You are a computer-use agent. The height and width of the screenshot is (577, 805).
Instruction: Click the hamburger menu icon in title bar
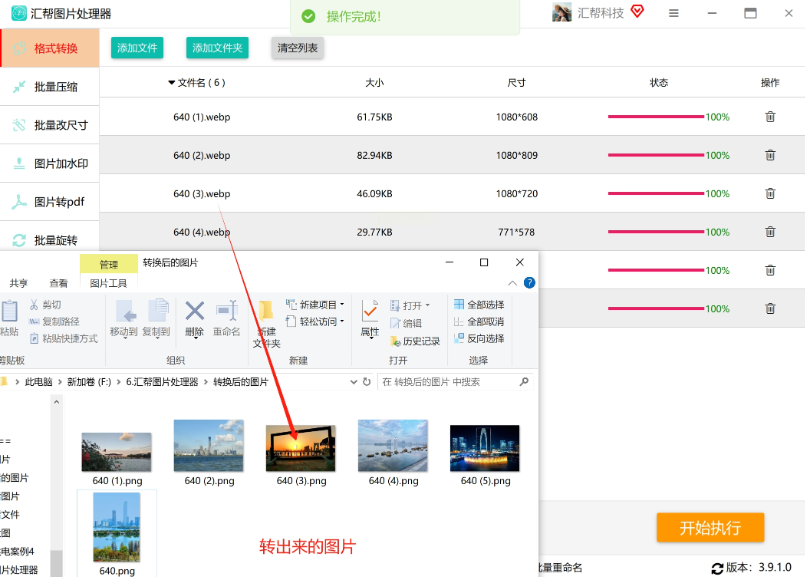click(673, 13)
